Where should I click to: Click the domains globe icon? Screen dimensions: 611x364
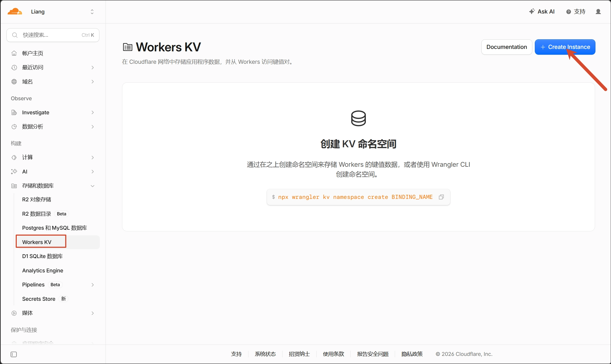[14, 82]
